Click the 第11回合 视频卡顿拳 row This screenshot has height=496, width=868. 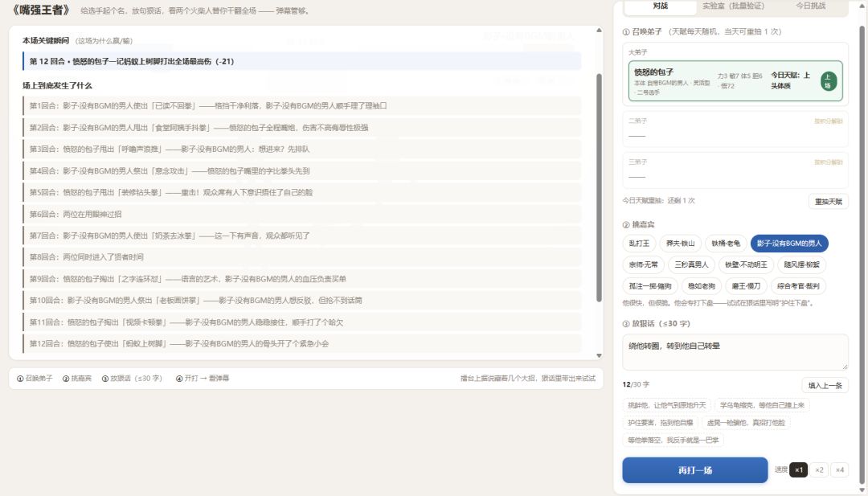point(301,322)
